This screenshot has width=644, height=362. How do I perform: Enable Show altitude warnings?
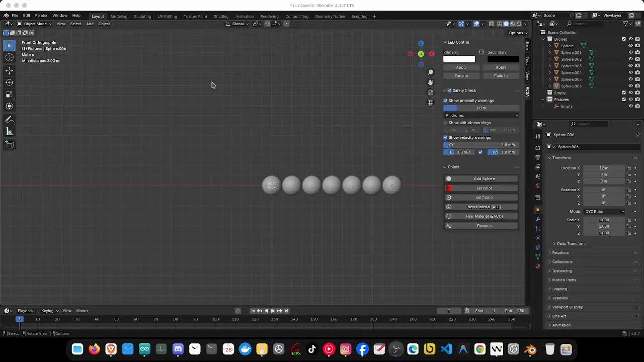tap(445, 123)
